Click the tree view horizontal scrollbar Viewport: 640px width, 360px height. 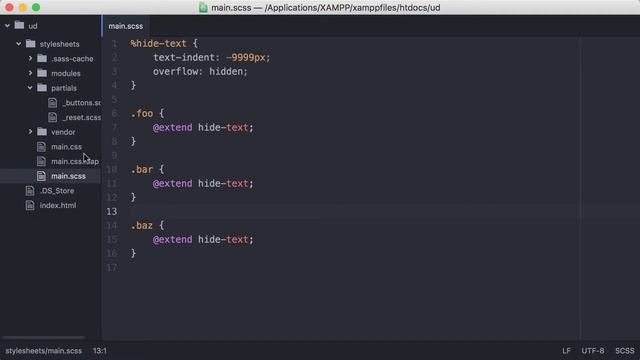point(43,338)
